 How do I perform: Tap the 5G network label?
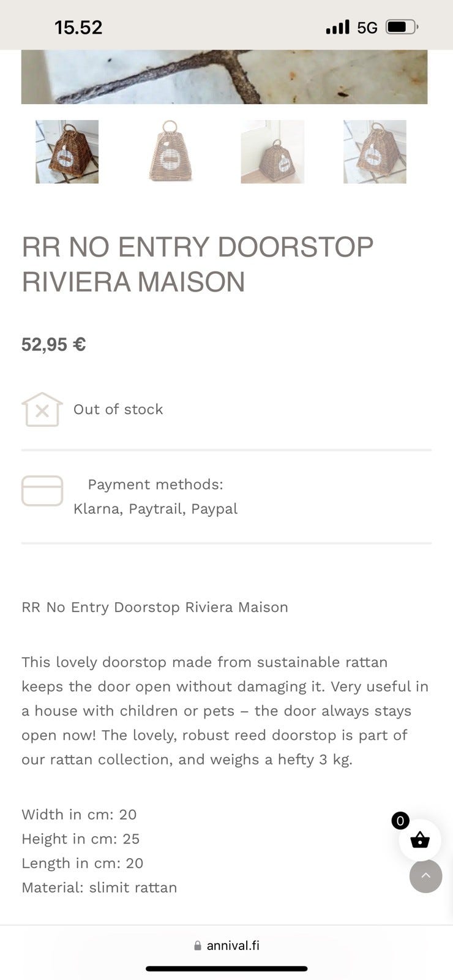(367, 28)
